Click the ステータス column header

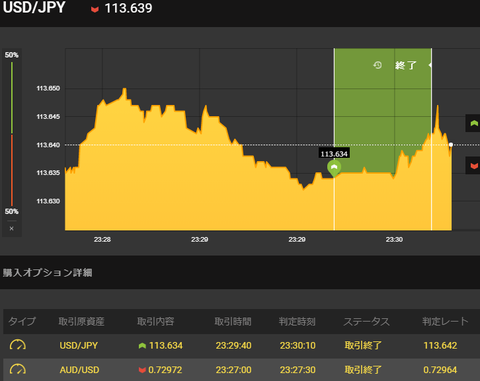point(366,321)
